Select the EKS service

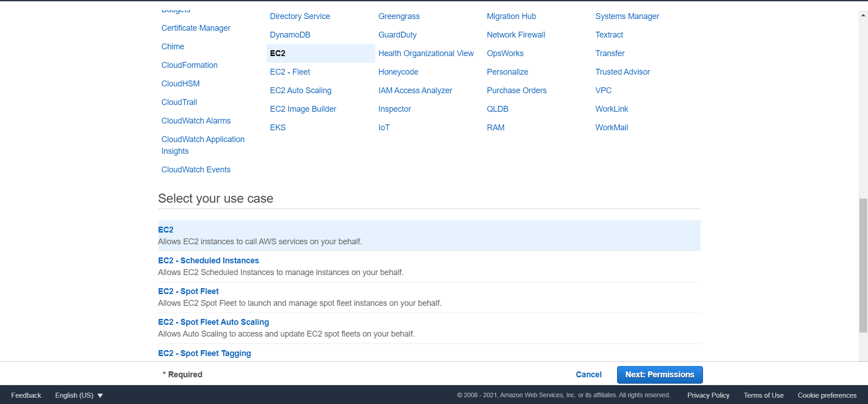278,128
